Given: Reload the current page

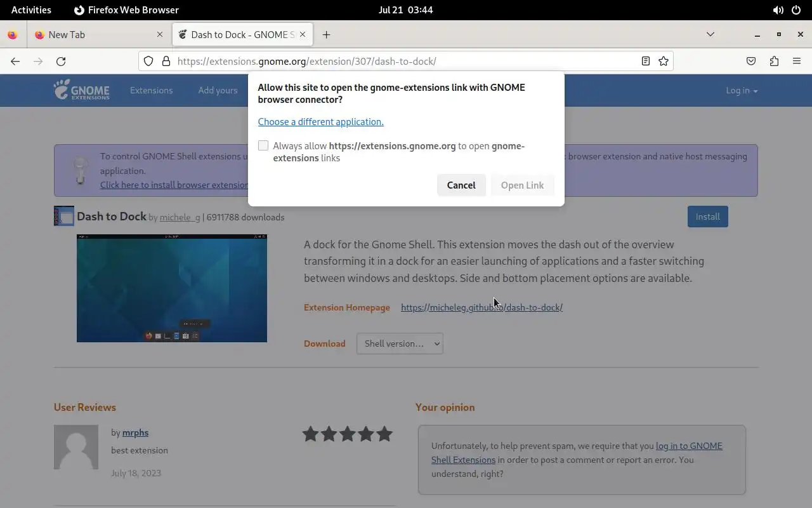Looking at the screenshot, I should pos(61,61).
